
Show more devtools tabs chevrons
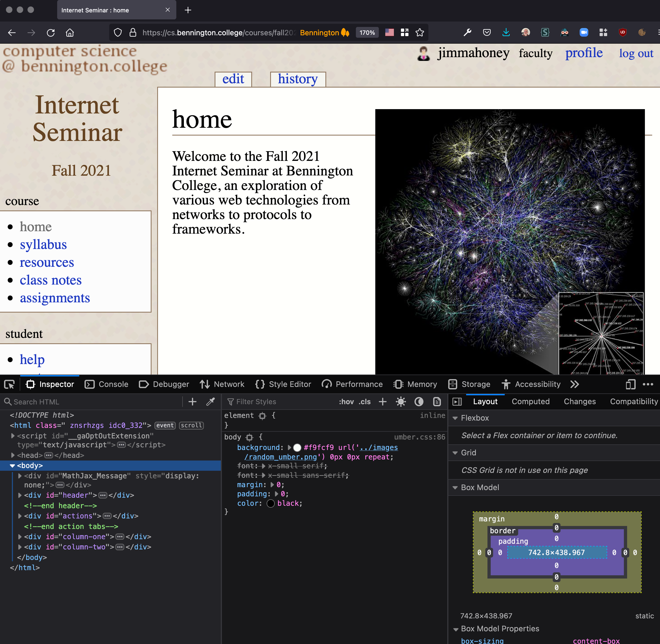point(574,384)
